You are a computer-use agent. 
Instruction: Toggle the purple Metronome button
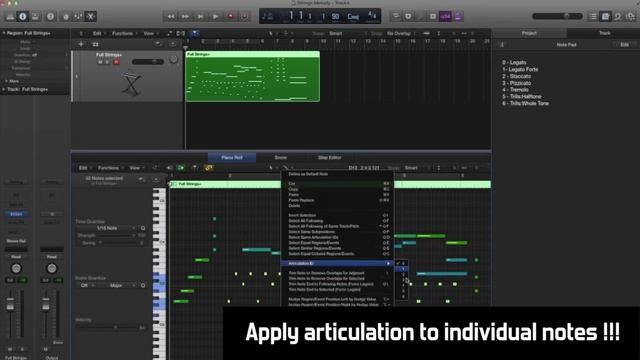click(x=458, y=16)
